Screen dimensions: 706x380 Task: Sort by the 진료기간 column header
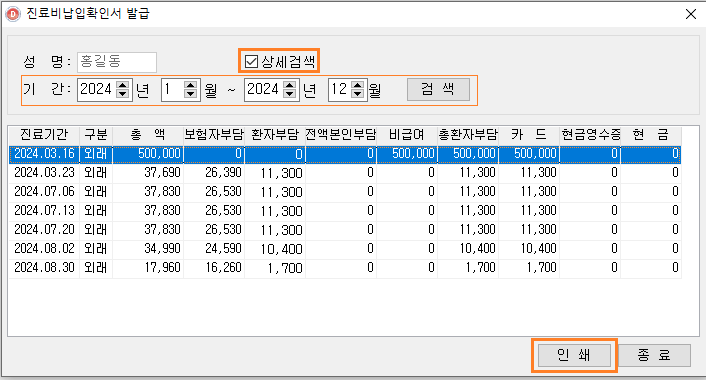point(44,135)
